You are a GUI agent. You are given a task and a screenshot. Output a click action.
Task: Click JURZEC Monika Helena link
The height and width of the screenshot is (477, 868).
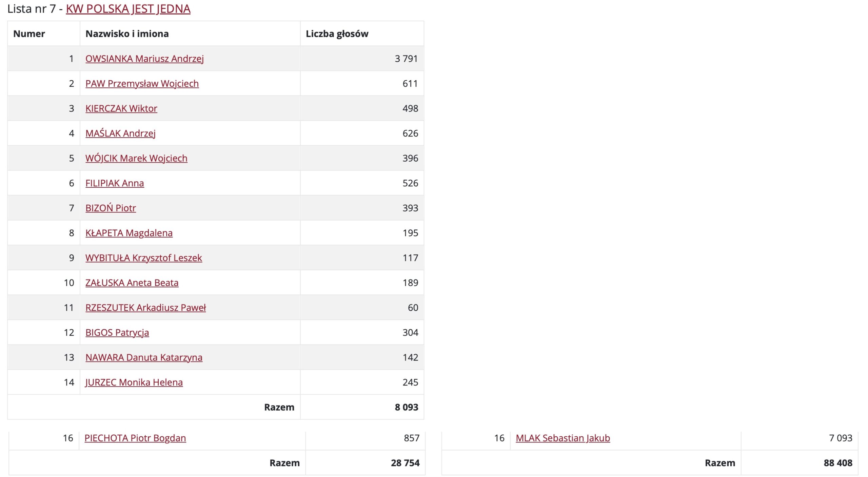click(134, 382)
